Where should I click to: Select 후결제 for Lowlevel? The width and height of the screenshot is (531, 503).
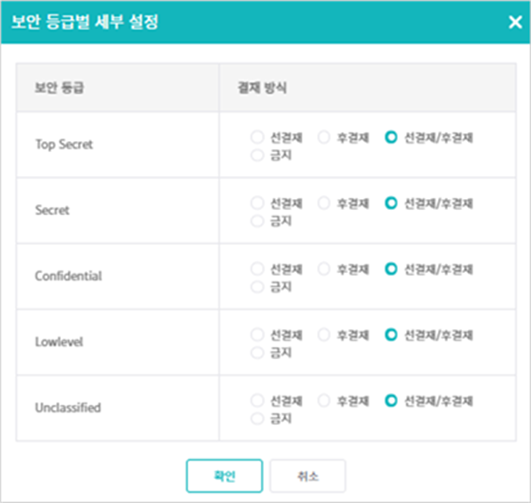tap(324, 335)
